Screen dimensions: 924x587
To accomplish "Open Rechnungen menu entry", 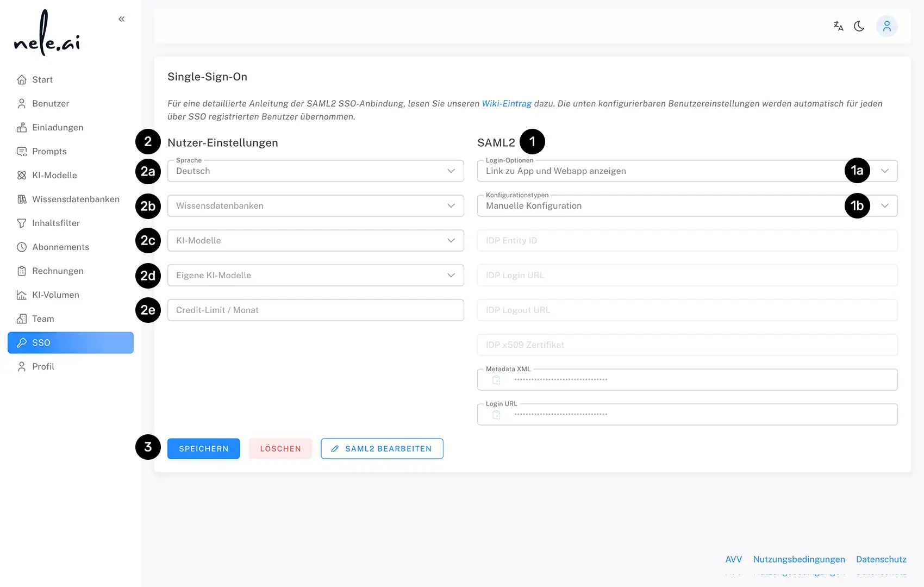I will [x=71, y=271].
